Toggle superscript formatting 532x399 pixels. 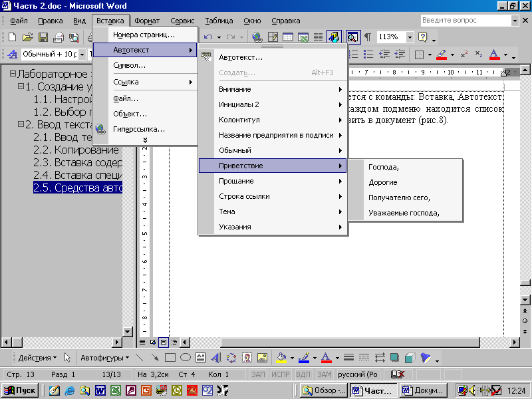tap(464, 55)
